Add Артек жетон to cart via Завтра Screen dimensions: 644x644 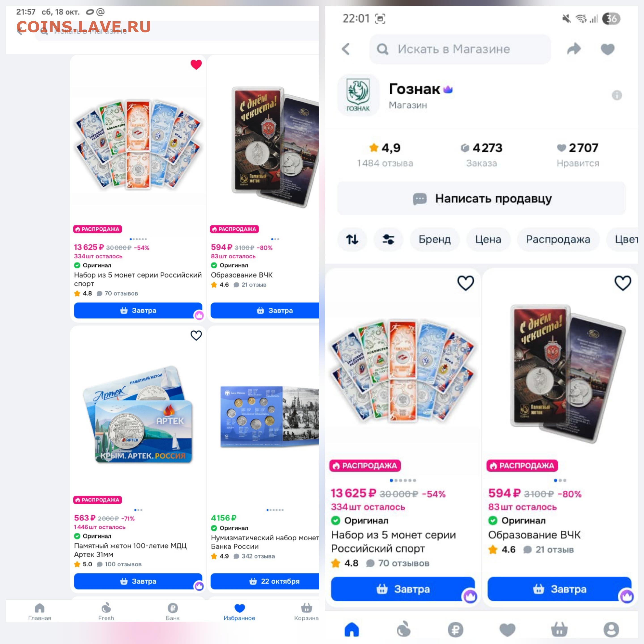(138, 581)
